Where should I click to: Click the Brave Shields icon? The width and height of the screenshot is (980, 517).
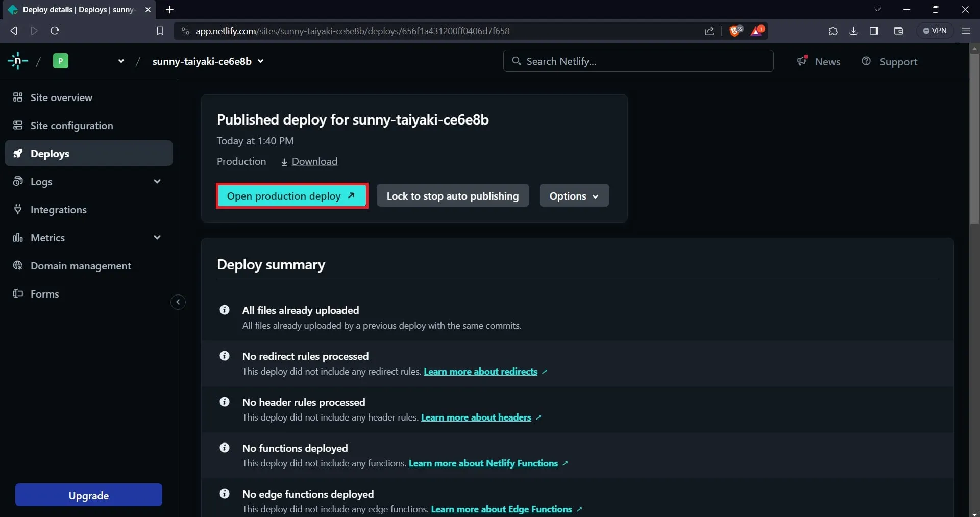coord(735,31)
